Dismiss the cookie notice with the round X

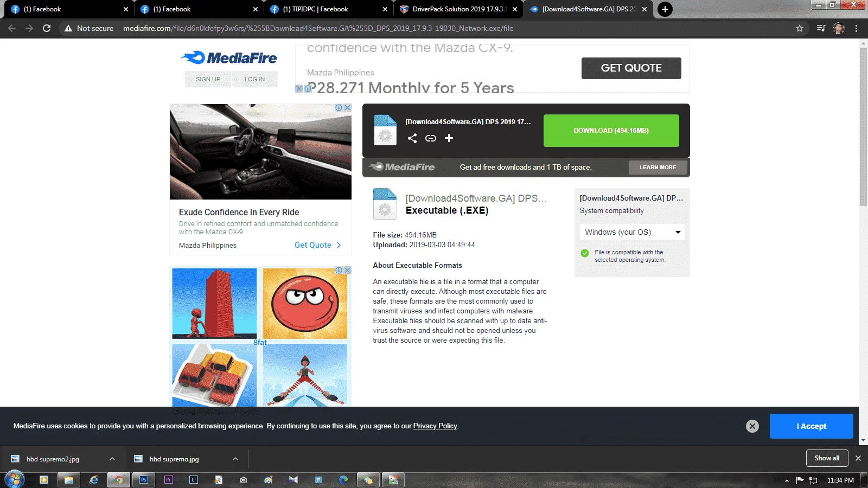coord(752,426)
